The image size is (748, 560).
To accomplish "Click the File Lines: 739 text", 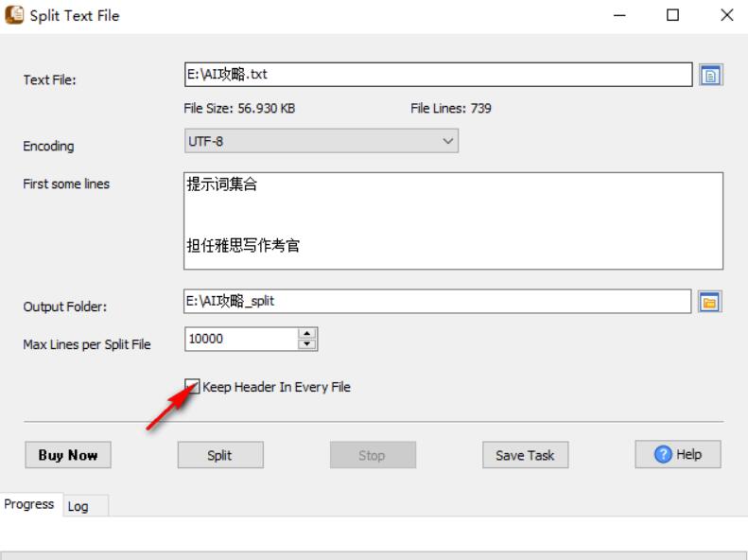I will tap(451, 108).
